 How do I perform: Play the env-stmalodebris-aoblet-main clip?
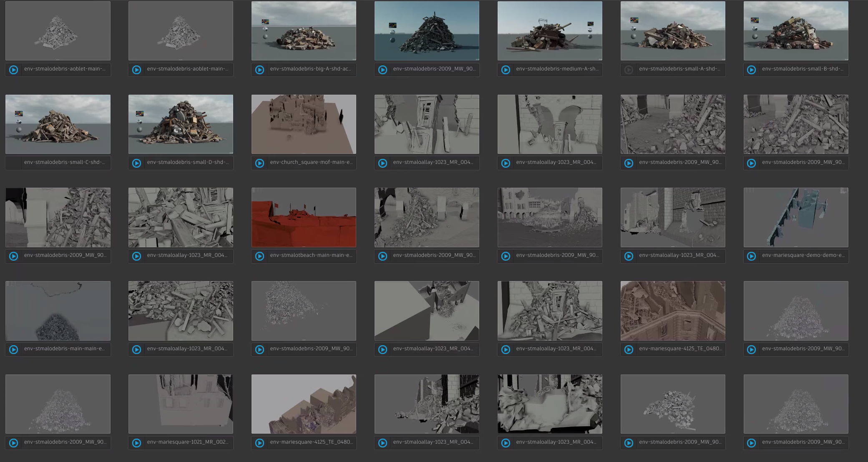tap(13, 70)
